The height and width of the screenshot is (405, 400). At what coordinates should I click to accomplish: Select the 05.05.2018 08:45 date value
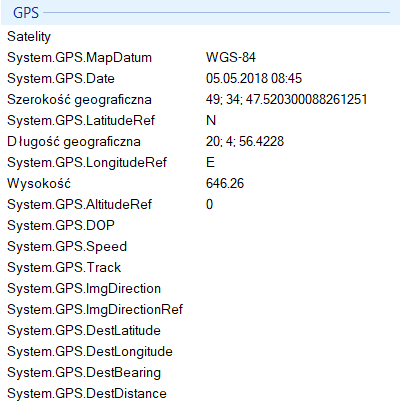[x=254, y=78]
